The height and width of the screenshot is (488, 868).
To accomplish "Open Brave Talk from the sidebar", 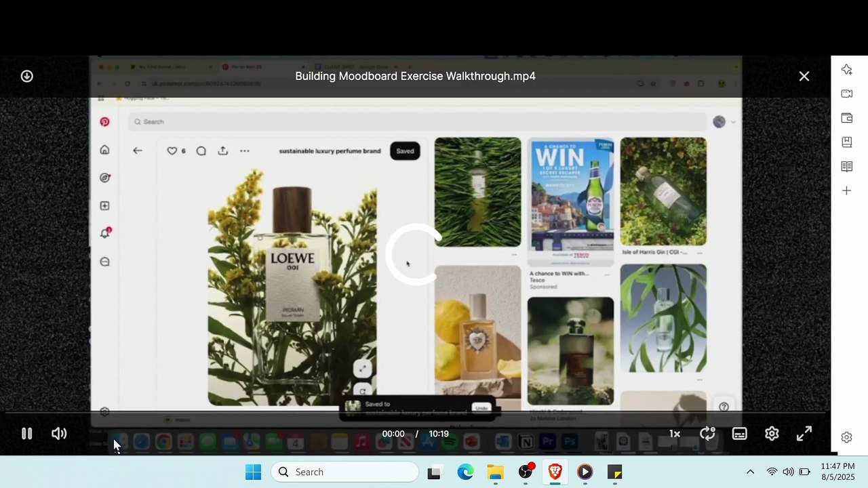I will click(x=847, y=94).
